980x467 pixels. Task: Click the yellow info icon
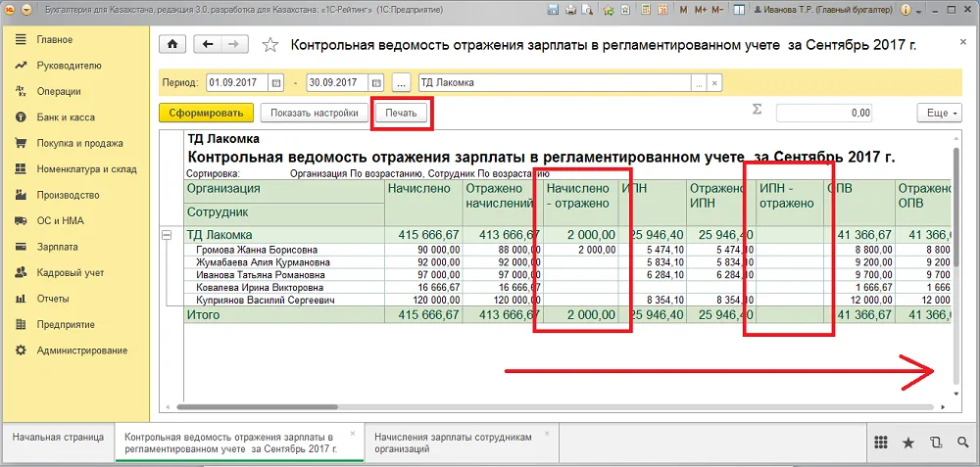906,10
